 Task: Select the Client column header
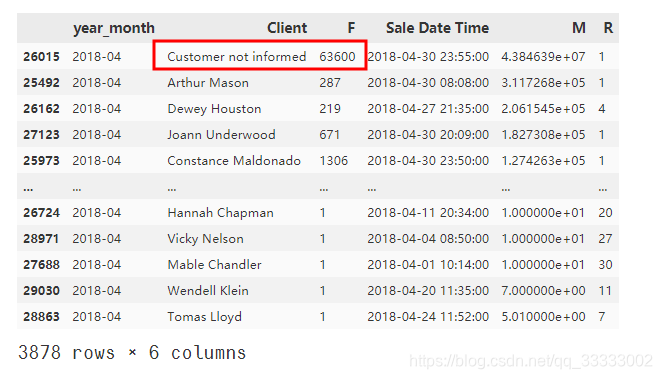tap(287, 28)
